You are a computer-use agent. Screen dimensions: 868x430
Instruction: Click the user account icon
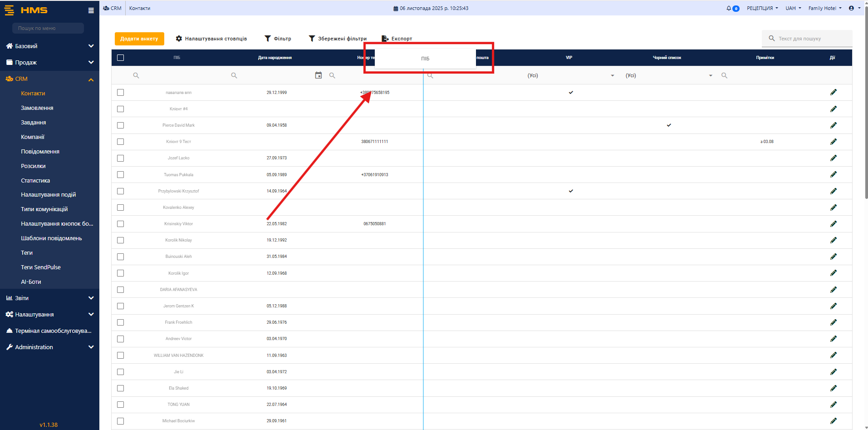tap(851, 8)
